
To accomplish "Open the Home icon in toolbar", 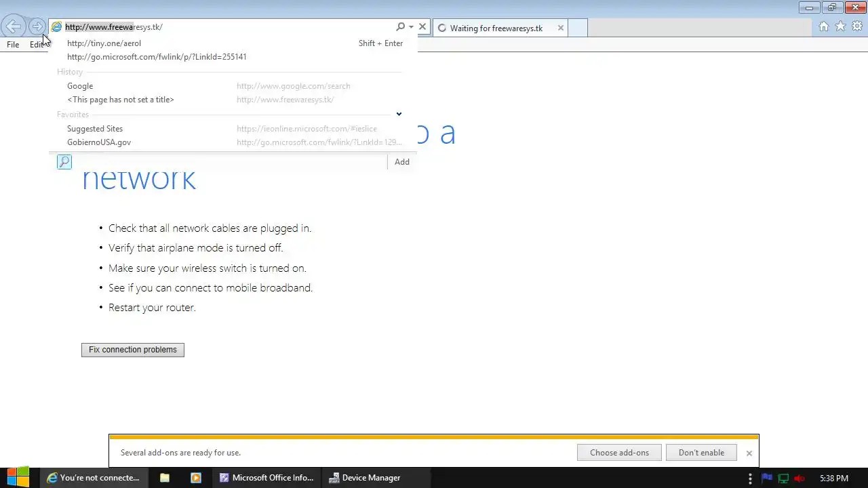I will pyautogui.click(x=823, y=26).
